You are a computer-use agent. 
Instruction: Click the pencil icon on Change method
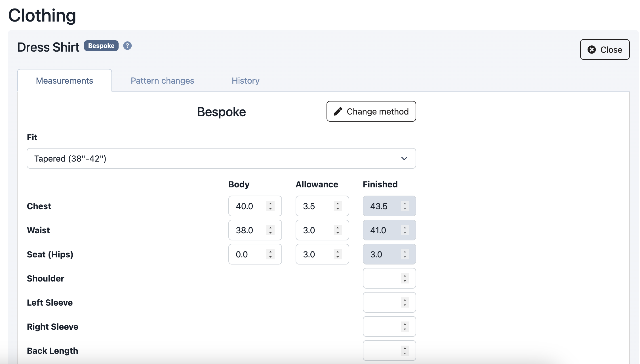338,111
